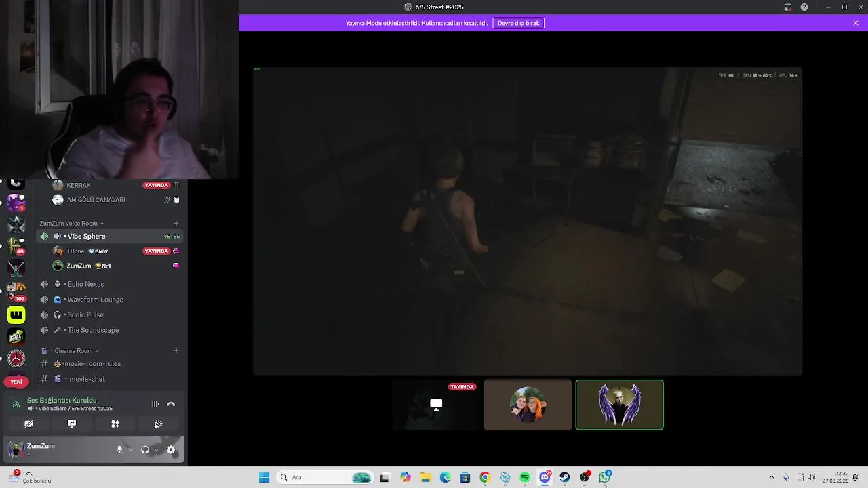Open Steam from the taskbar
This screenshot has width=868, height=488.
[x=564, y=477]
